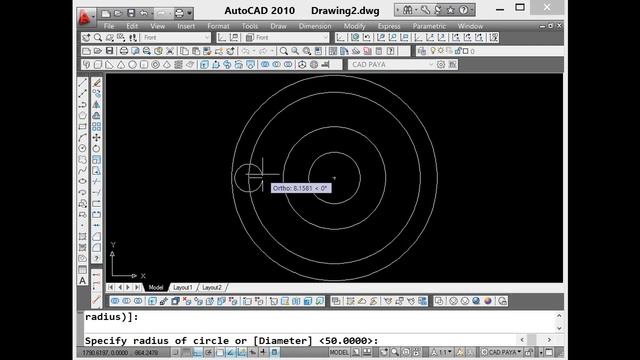Click the Realistic visual style sphere icon
640x360 pixels.
(x=476, y=301)
